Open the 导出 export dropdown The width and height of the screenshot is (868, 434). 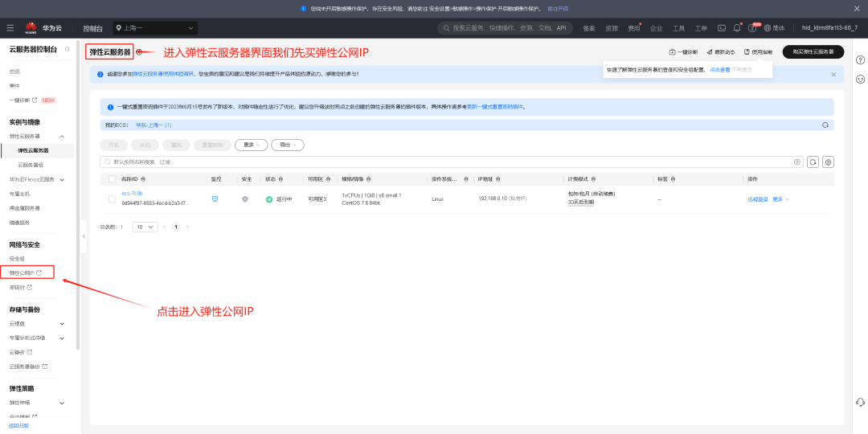[288, 145]
